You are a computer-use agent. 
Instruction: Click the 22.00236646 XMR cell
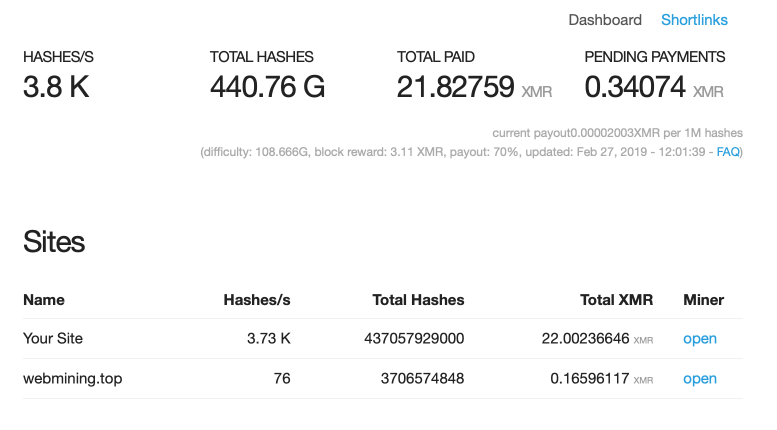[597, 338]
